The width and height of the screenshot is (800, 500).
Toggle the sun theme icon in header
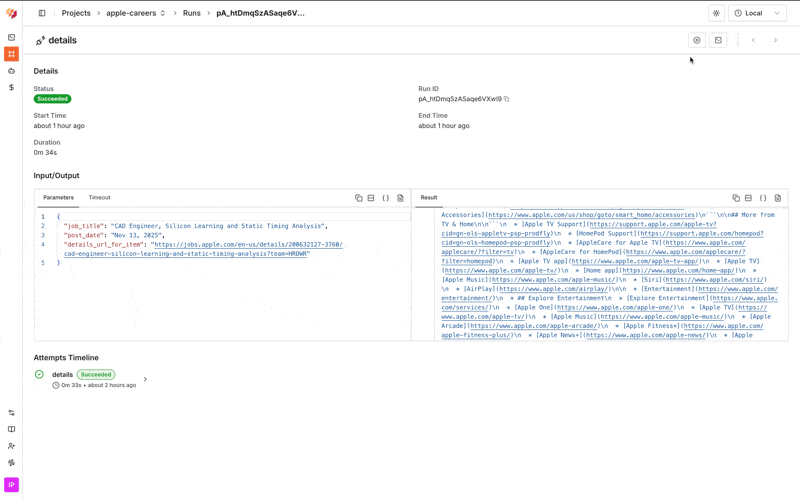(x=716, y=13)
